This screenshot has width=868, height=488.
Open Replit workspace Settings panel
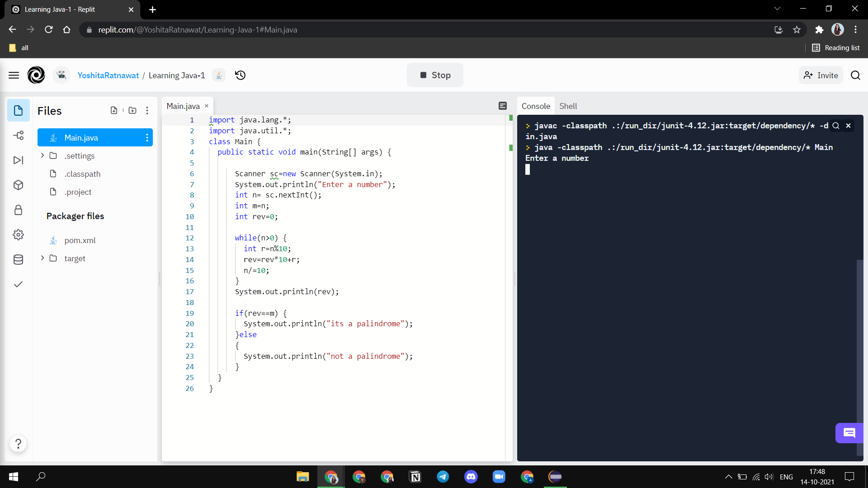18,235
